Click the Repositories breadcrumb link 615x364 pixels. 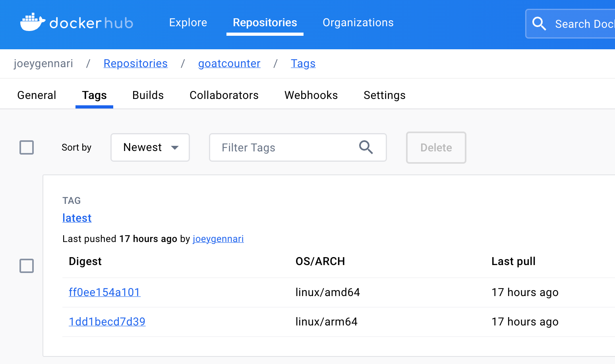tap(135, 64)
